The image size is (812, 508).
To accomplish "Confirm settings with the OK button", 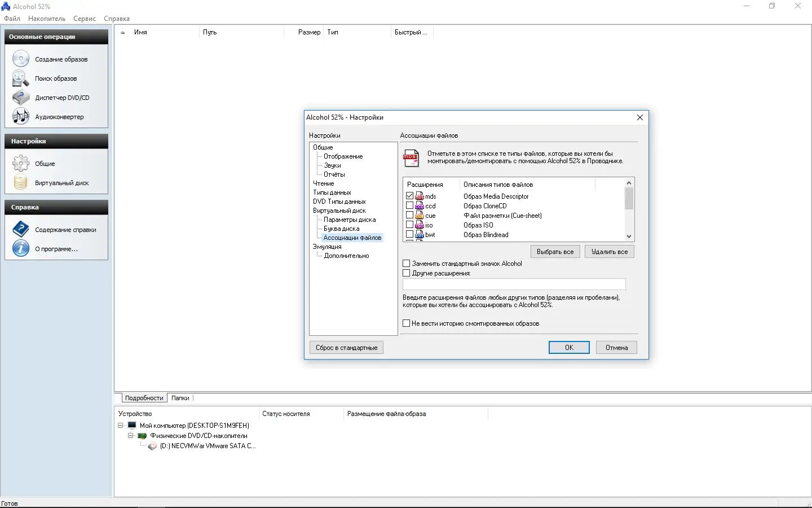I will [569, 348].
